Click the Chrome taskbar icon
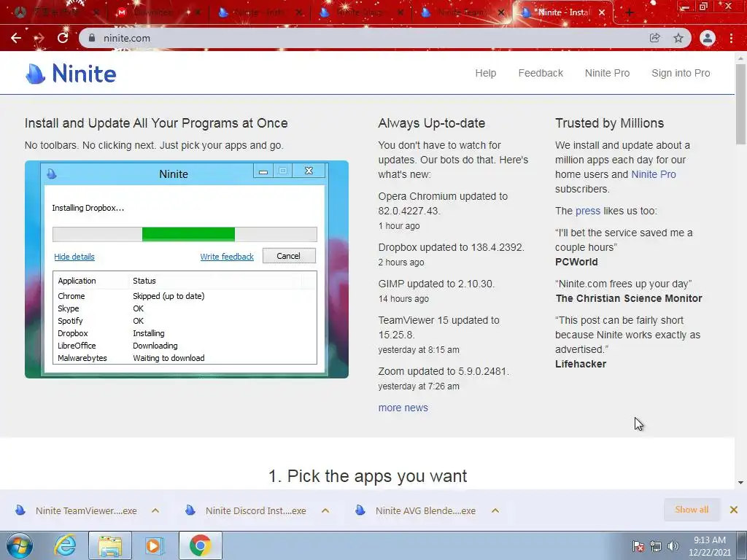This screenshot has width=747, height=560. tap(201, 545)
